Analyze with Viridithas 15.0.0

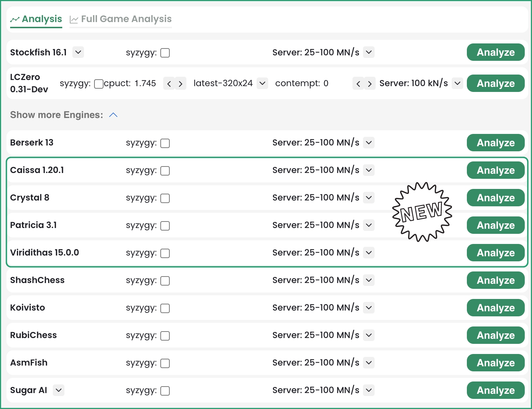click(495, 253)
